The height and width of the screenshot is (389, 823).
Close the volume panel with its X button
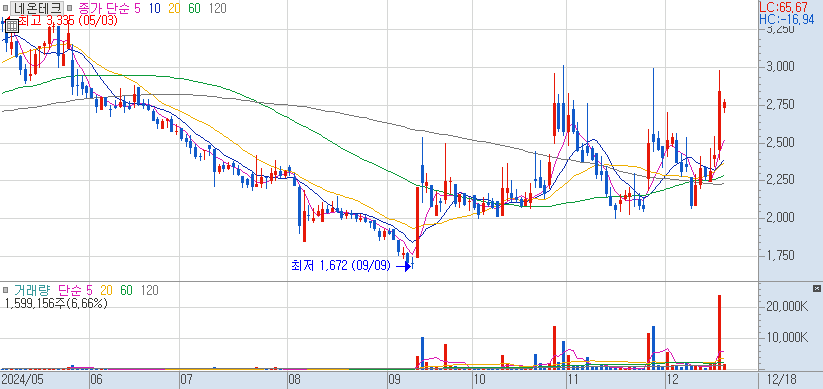(x=816, y=289)
